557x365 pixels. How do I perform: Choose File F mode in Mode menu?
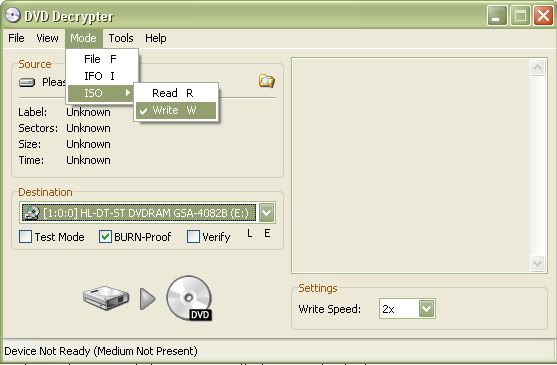102,59
